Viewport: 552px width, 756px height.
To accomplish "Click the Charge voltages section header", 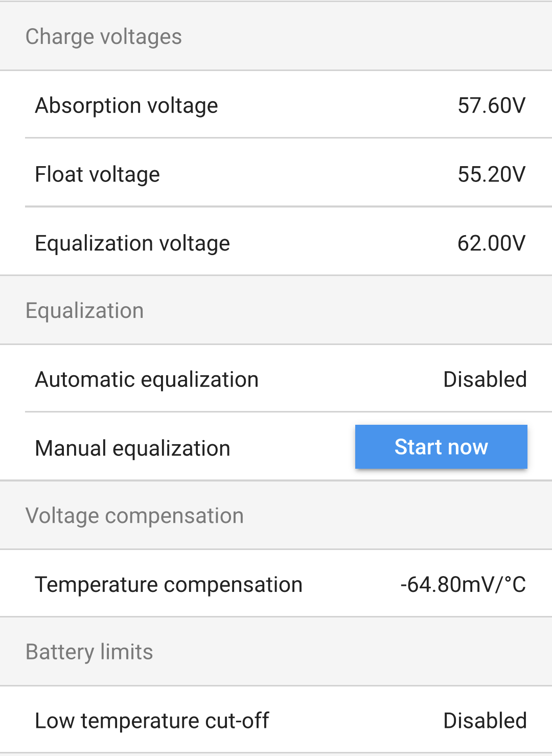I will (x=104, y=37).
